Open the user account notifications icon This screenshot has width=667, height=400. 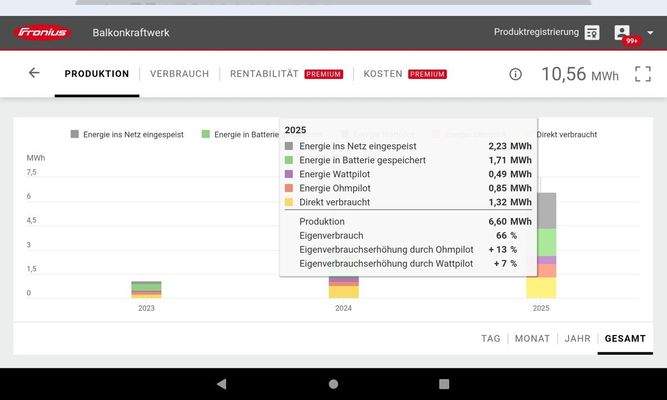point(623,33)
